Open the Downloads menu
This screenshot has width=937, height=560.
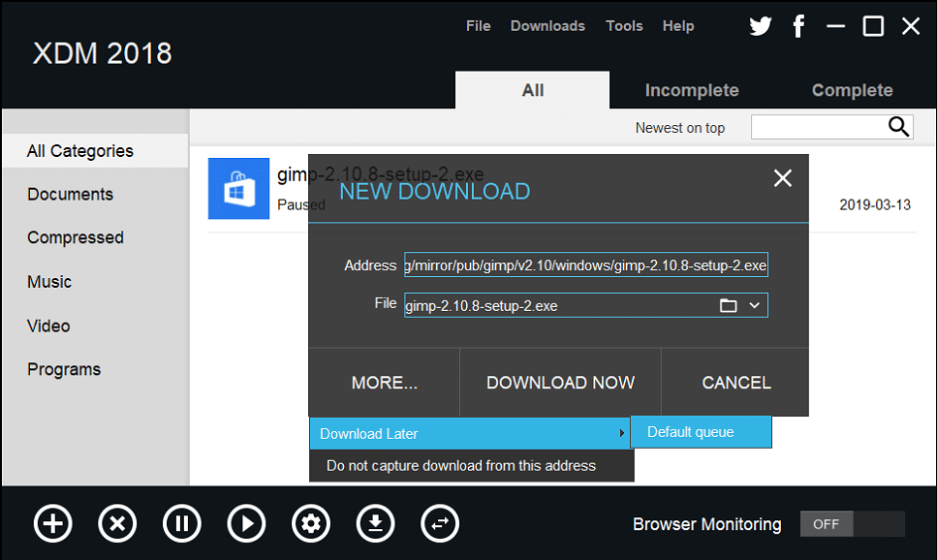coord(547,26)
